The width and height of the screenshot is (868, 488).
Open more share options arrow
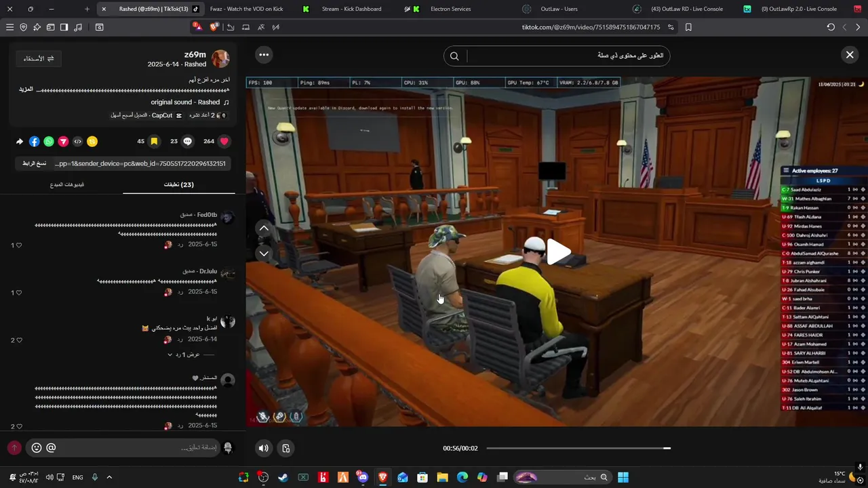(20, 142)
